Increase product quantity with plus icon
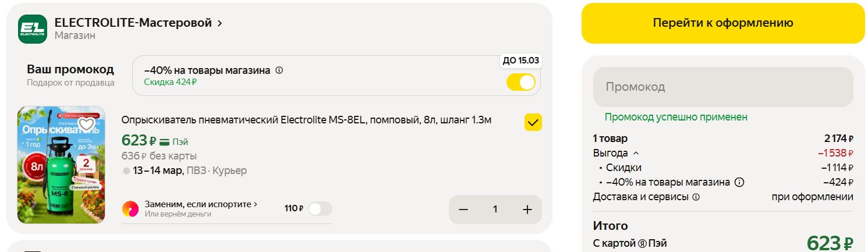The height and width of the screenshot is (252, 868). [x=527, y=210]
